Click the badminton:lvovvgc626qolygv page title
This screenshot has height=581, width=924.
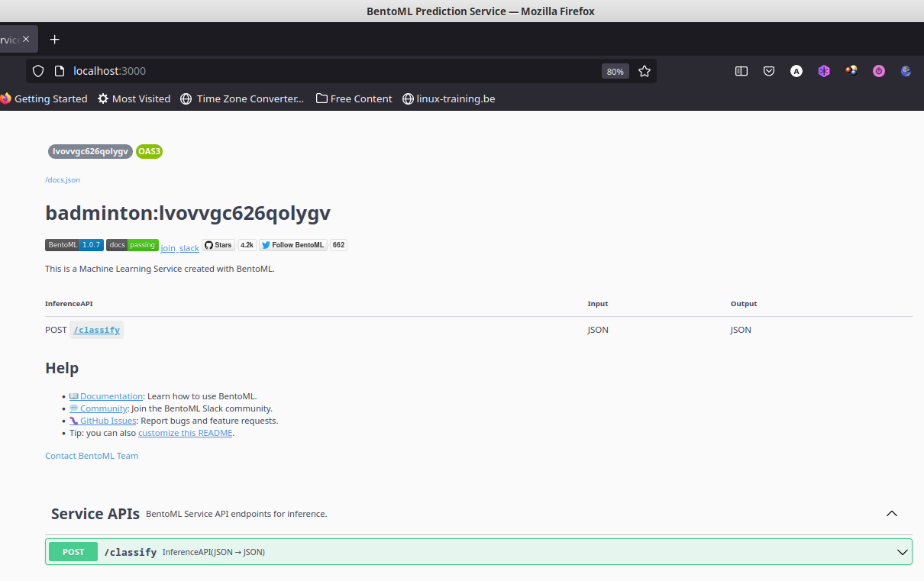(x=188, y=213)
